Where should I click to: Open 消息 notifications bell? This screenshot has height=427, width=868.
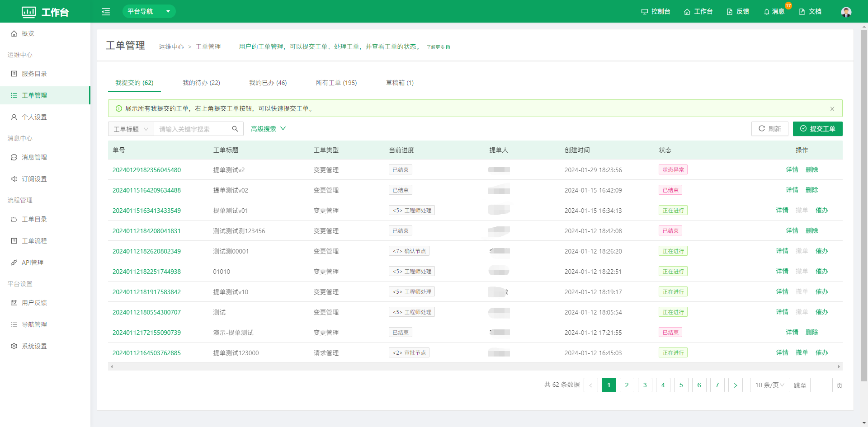click(x=774, y=11)
